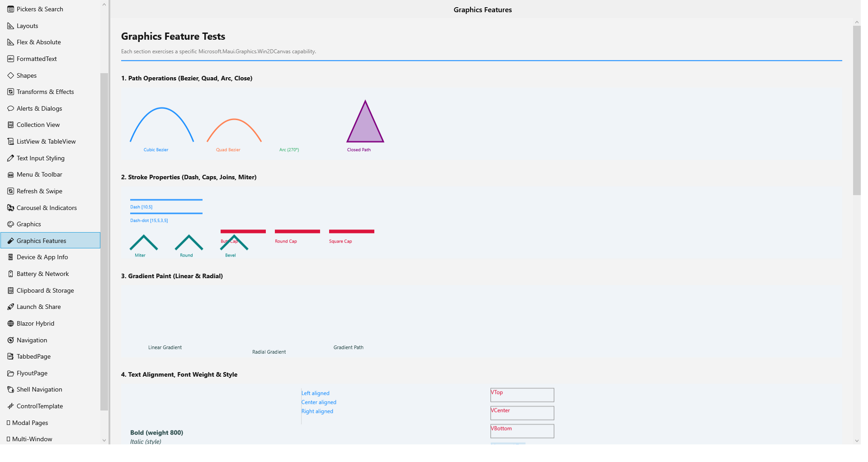
Task: Click the Carousel & Indicators icon
Action: [x=10, y=208]
